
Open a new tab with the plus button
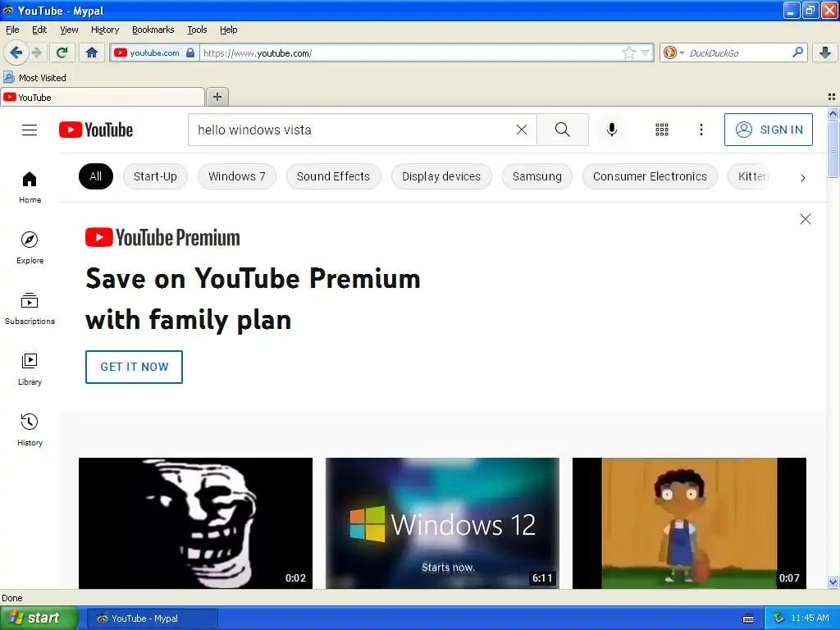coord(217,97)
